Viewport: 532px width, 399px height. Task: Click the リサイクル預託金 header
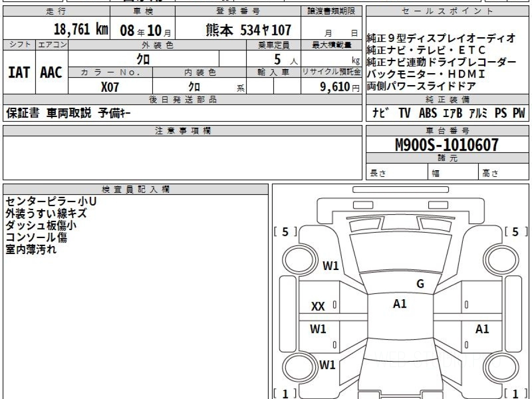coord(332,72)
